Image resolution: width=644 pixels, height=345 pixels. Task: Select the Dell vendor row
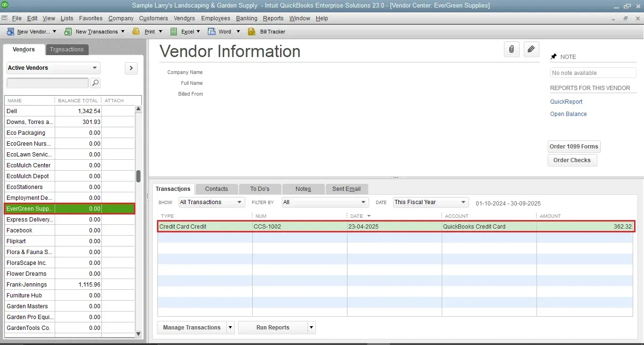click(x=70, y=111)
